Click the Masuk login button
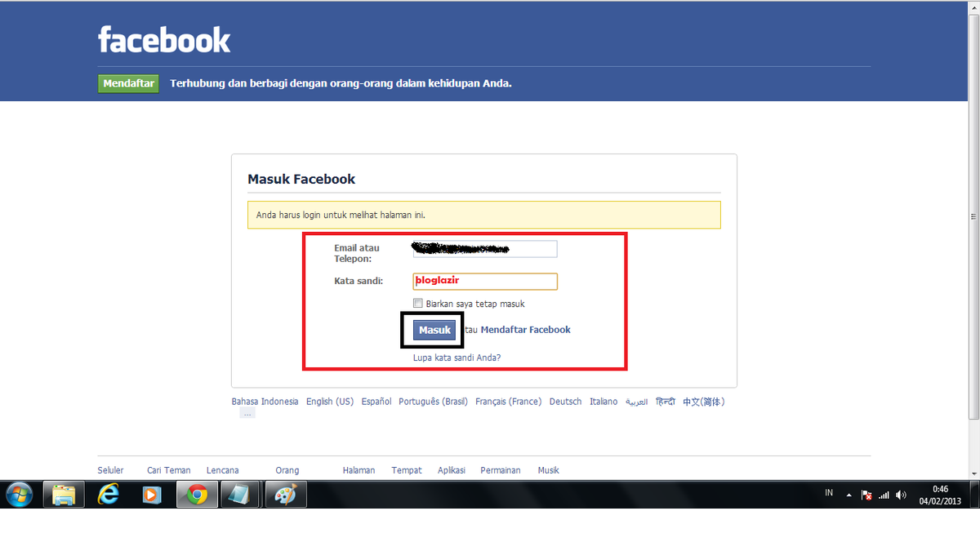The width and height of the screenshot is (980, 551). point(434,330)
